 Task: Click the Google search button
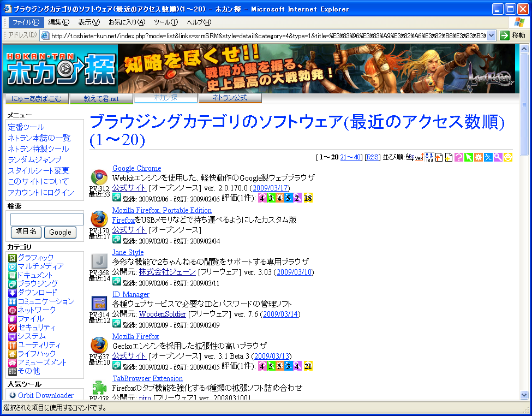coord(60,232)
